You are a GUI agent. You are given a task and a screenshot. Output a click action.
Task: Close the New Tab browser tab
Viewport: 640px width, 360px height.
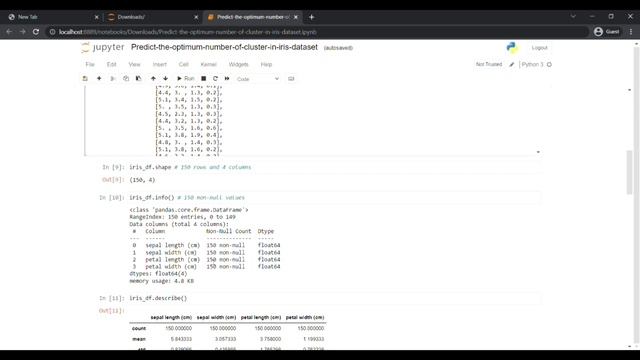pos(96,17)
